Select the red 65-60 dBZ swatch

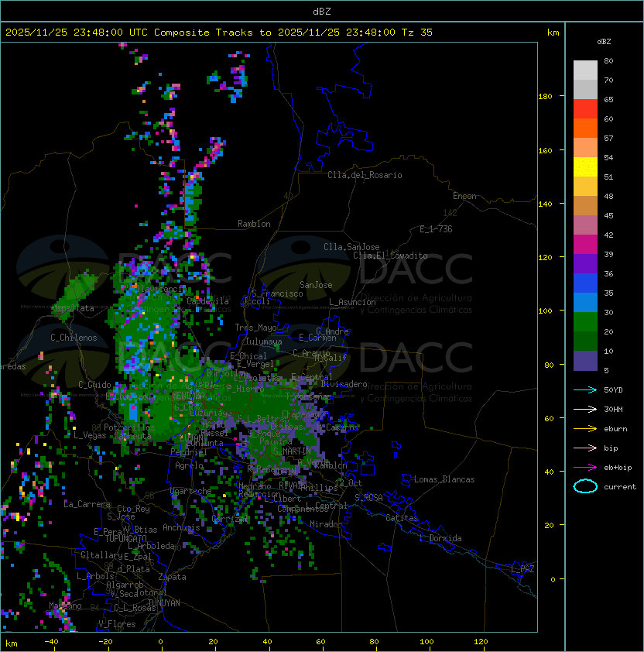(585, 109)
